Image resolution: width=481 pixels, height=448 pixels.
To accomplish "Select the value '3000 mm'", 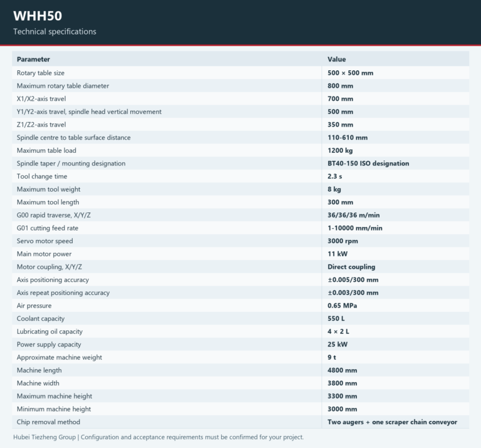I will click(342, 409).
